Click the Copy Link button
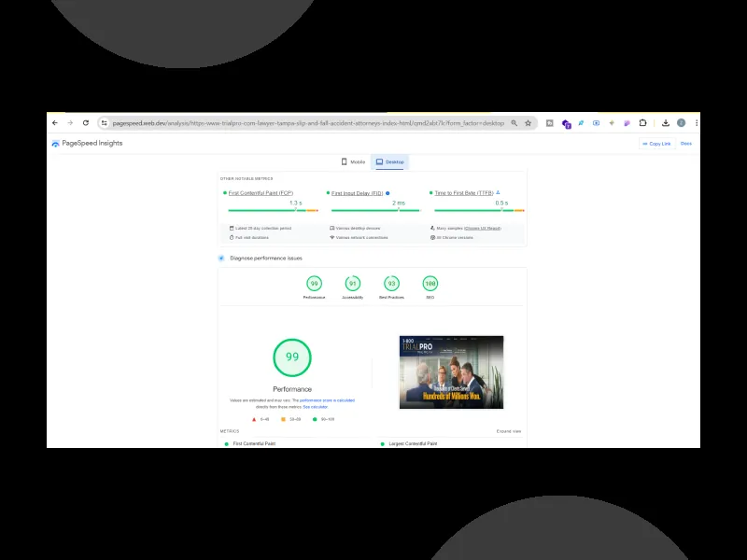 pyautogui.click(x=657, y=144)
